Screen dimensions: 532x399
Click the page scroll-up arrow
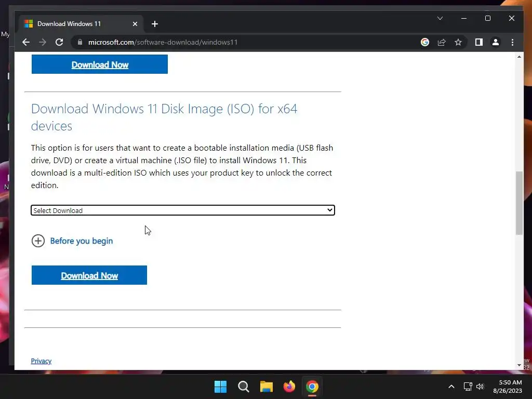(519, 57)
